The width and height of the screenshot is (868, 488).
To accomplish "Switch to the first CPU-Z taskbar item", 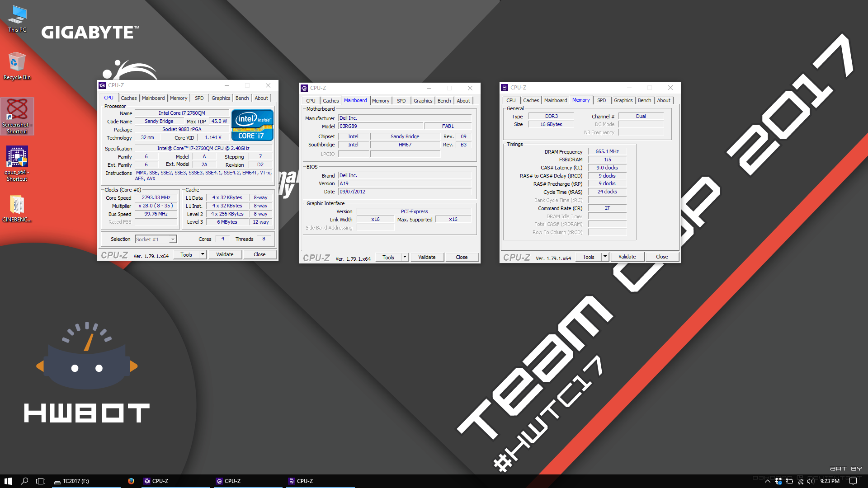I will tap(176, 481).
